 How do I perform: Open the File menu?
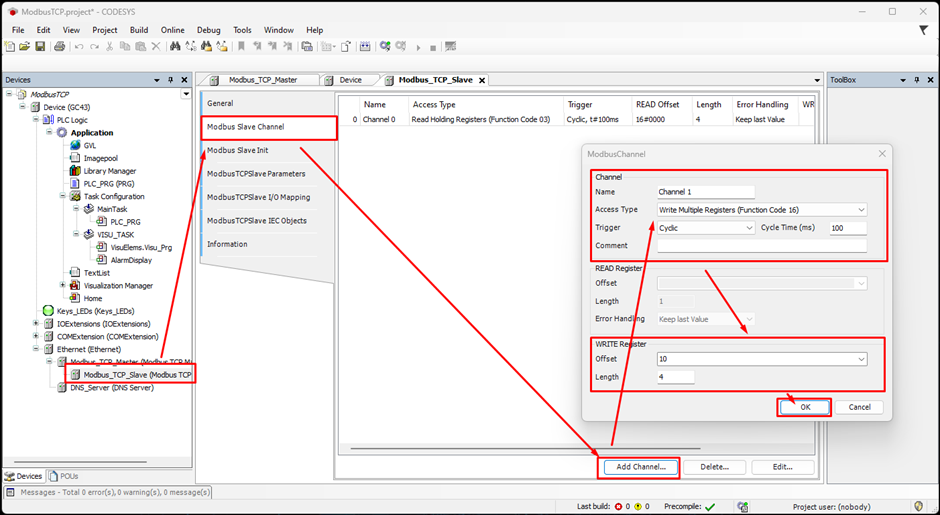(18, 30)
